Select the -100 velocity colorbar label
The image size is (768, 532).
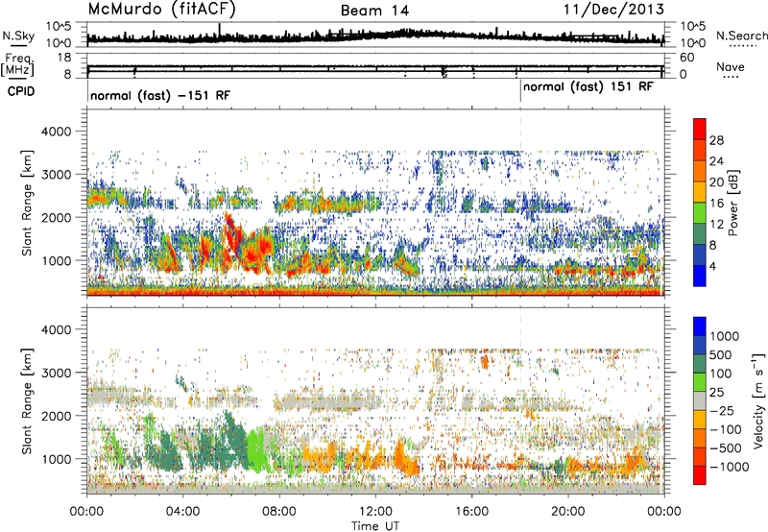pos(726,429)
